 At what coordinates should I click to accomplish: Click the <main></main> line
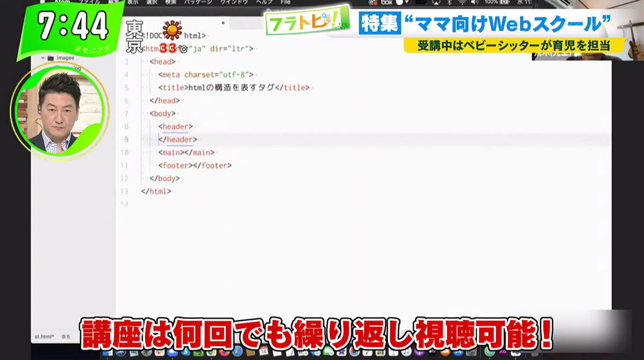(x=186, y=153)
